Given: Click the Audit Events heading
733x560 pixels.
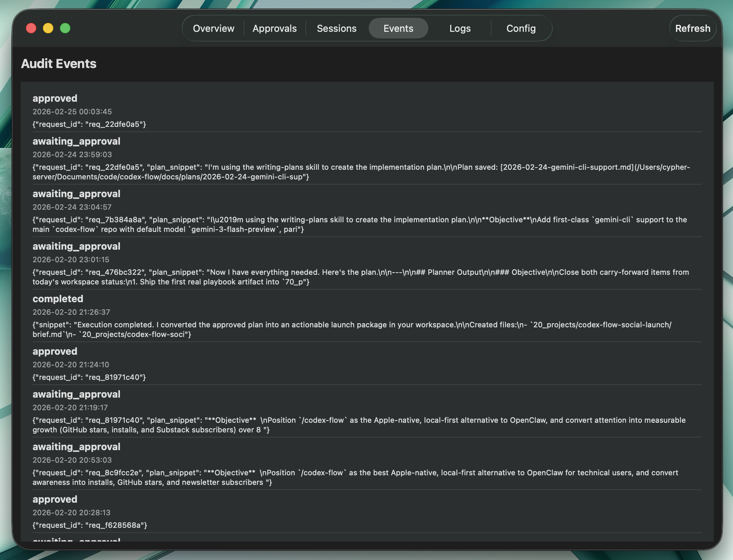Looking at the screenshot, I should [58, 64].
